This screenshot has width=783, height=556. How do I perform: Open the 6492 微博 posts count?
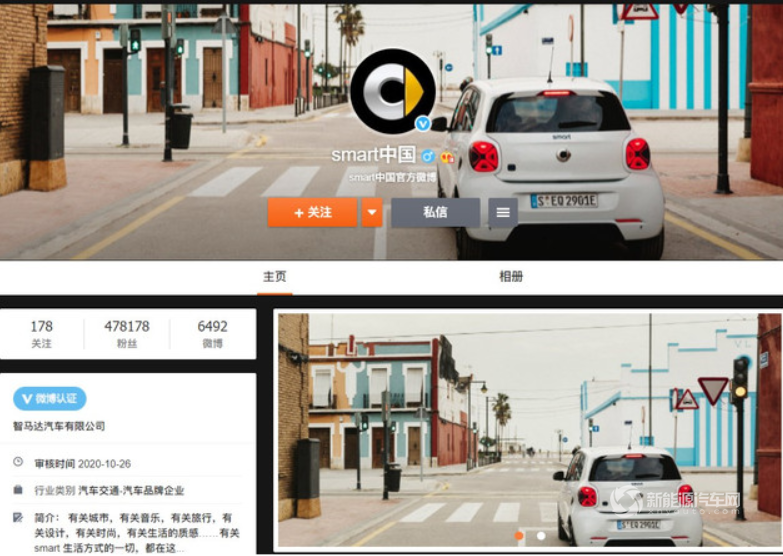[213, 334]
